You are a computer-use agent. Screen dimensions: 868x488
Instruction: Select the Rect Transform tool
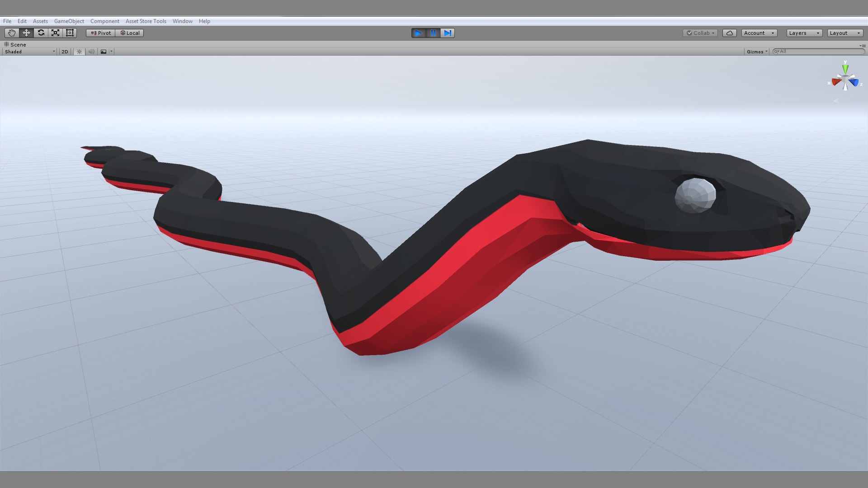point(70,33)
